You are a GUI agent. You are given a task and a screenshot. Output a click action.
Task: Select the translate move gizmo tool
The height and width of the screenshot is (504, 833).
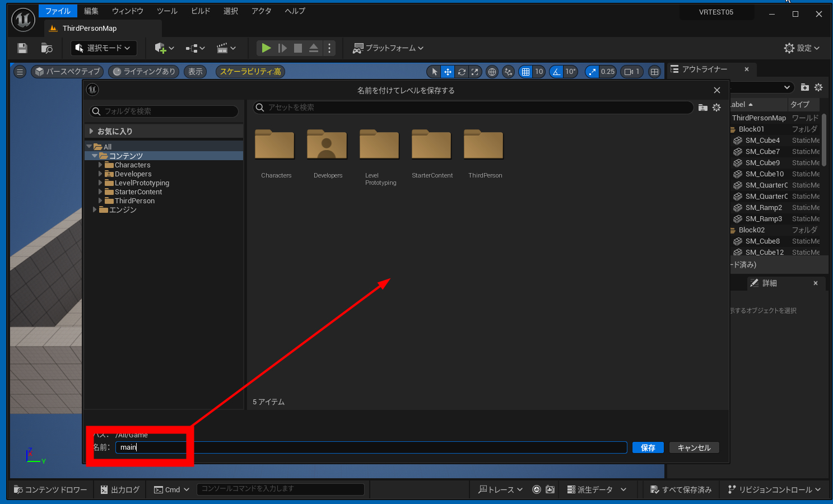tap(448, 72)
